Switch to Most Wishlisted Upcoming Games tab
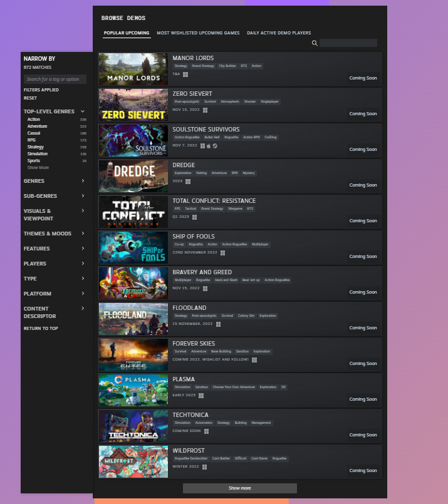This screenshot has height=504, width=448. click(x=198, y=33)
